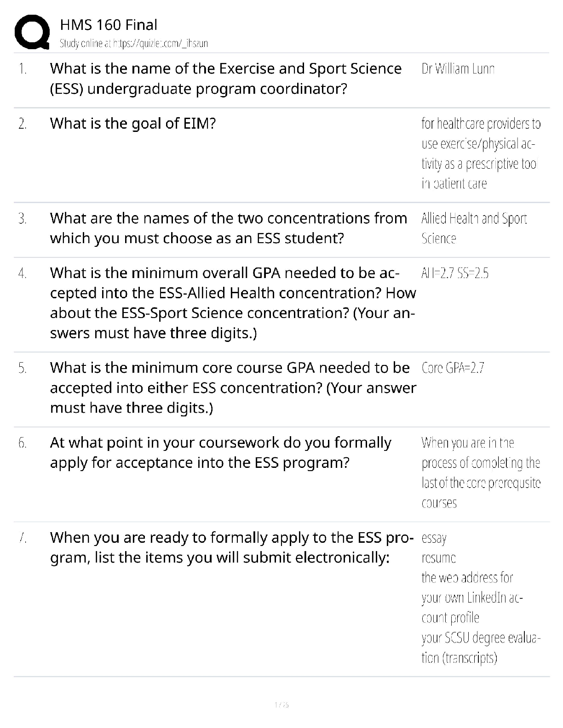Screen dimensions: 563x728
Task: Open the quizlet.com study link
Action: pyautogui.click(x=134, y=44)
